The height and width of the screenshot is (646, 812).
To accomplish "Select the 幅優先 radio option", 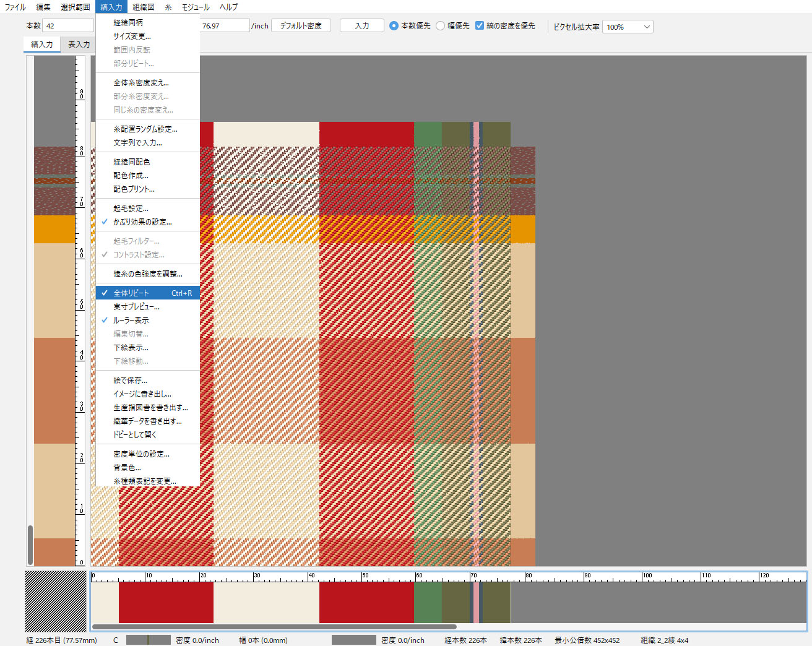I will (x=441, y=26).
